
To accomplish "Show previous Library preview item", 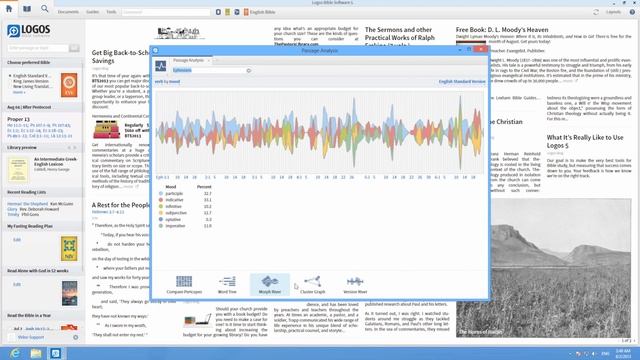I will [69, 148].
